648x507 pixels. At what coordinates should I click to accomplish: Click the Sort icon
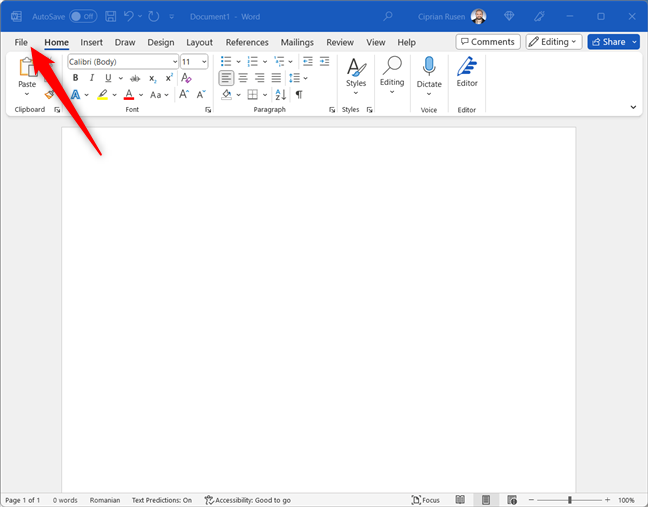click(281, 95)
